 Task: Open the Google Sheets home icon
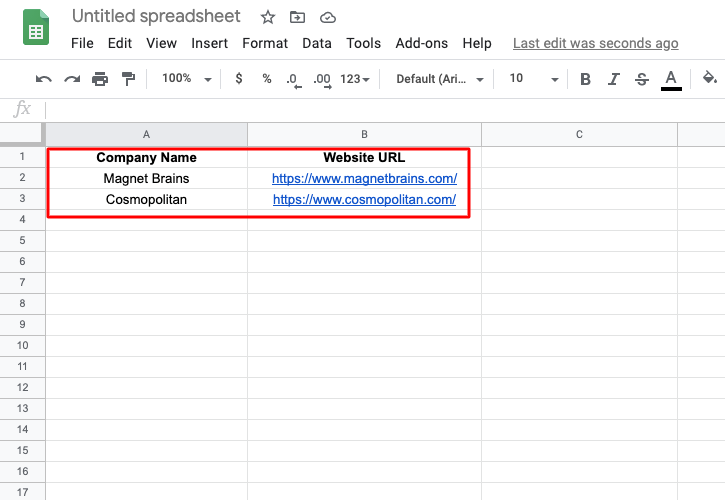tap(36, 27)
